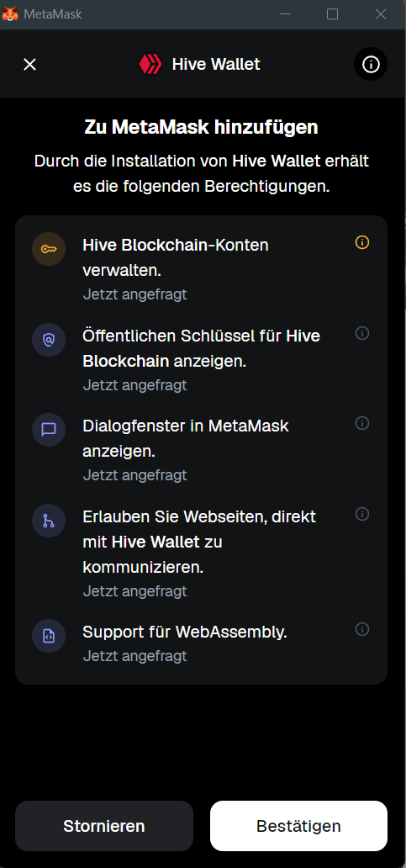406x868 pixels.
Task: Open info icon beside Dialogfenster in MetaMask
Action: (362, 423)
